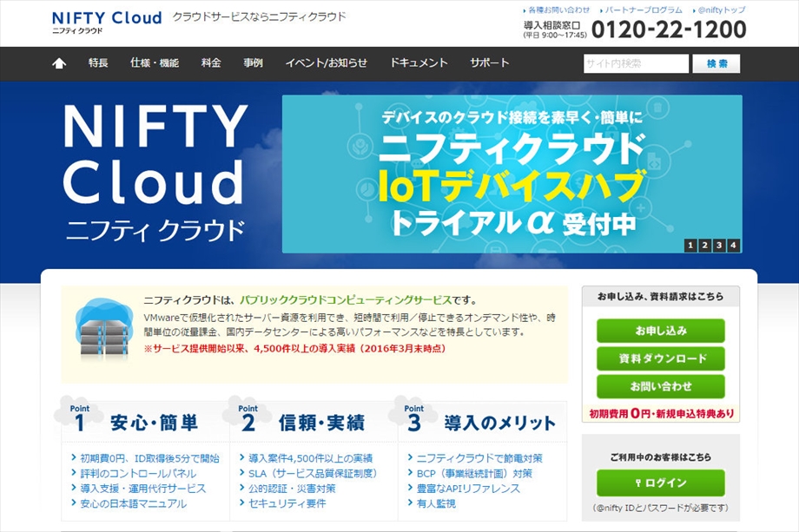Viewport: 799px width, 532px height.
Task: Click the 初期費用0円・新規申込特典あり text
Action: coord(661,413)
